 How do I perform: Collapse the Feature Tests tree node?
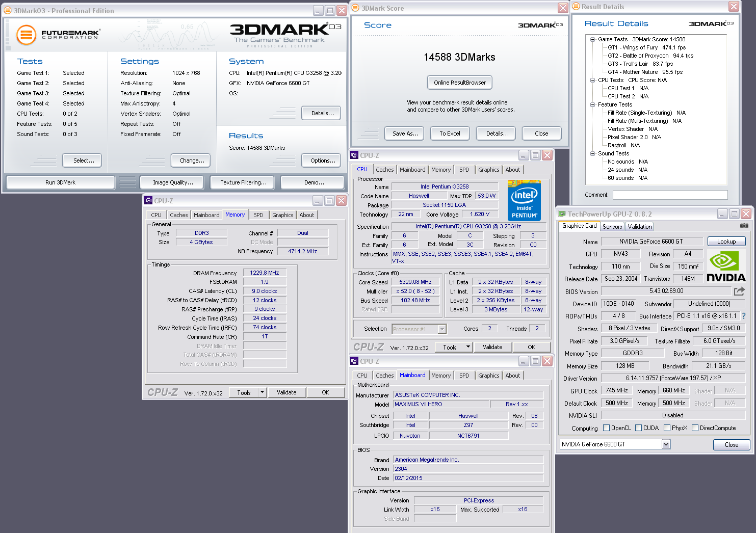pyautogui.click(x=592, y=104)
